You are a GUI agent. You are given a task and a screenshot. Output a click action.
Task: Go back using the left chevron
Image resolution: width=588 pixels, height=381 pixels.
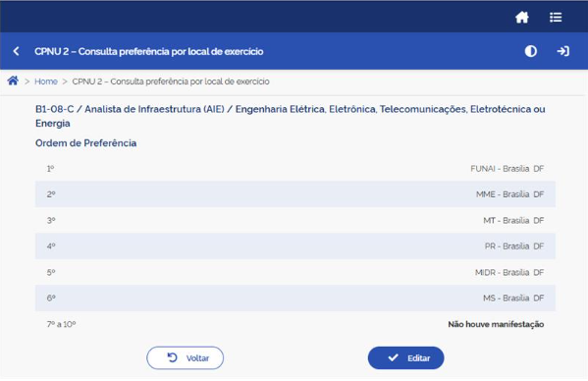16,51
